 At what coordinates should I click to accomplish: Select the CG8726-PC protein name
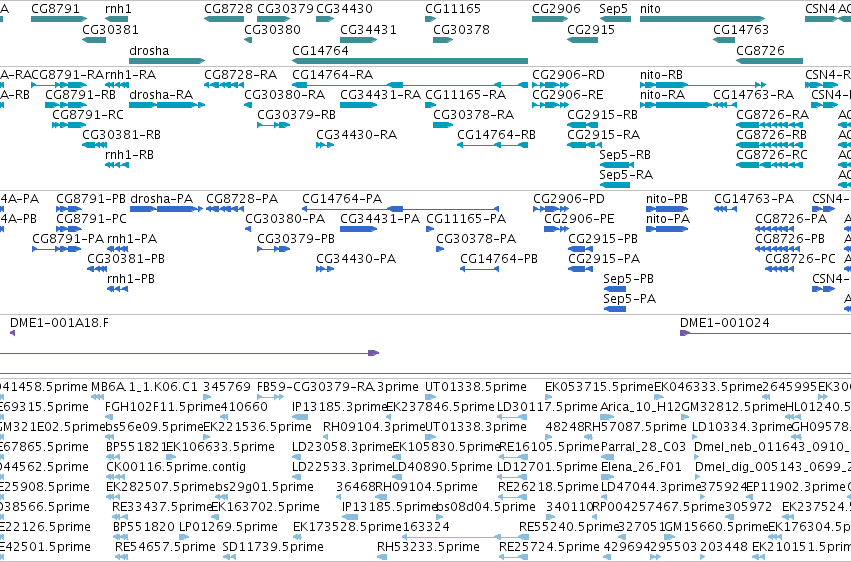pos(800,259)
